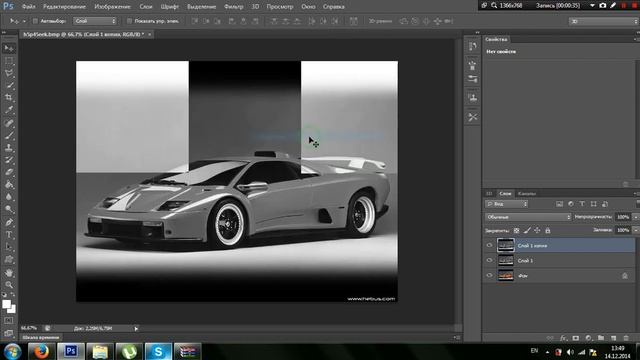Select the Lasso tool

[x=9, y=73]
